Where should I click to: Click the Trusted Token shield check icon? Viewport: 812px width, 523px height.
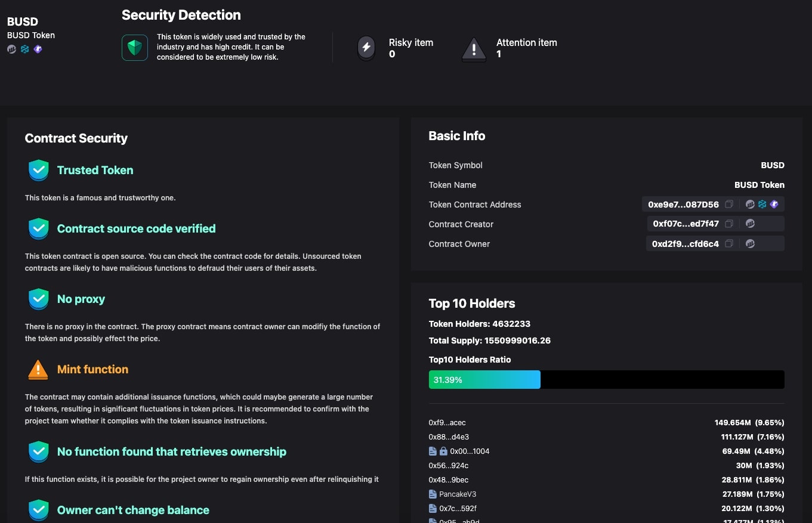39,171
